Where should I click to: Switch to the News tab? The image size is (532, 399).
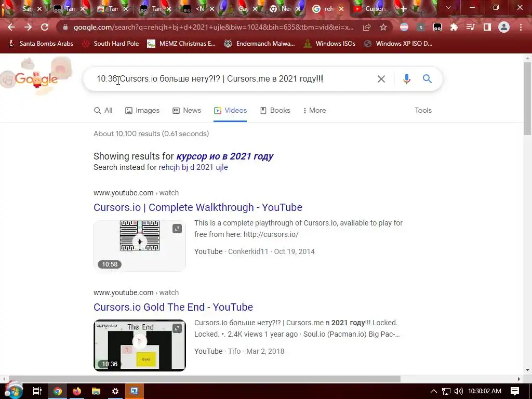[187, 111]
